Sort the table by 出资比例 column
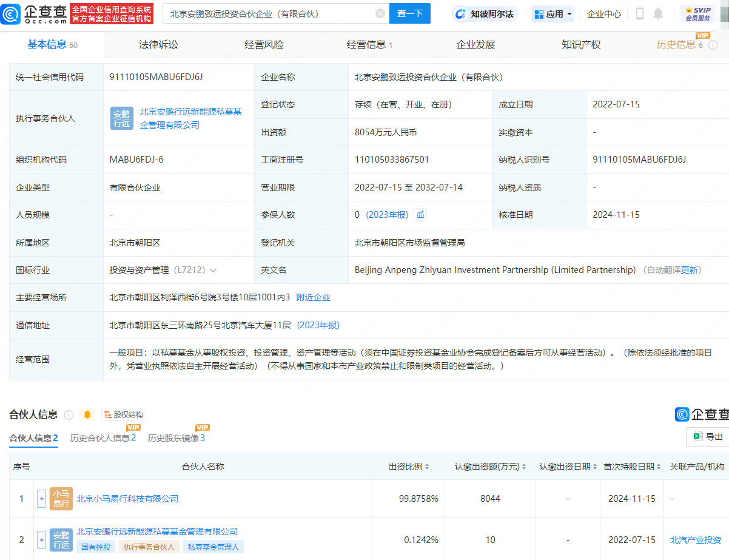The image size is (729, 560). tap(426, 467)
